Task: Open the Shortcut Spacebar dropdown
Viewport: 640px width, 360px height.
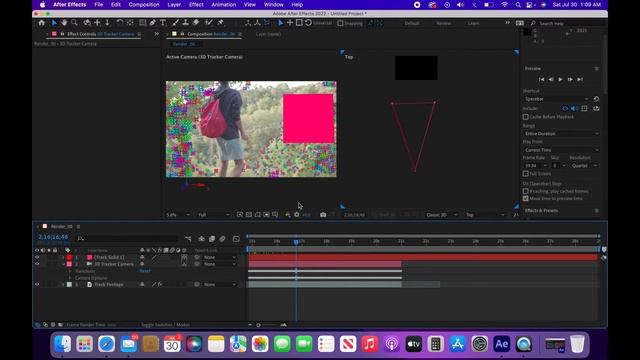Action: tap(556, 99)
